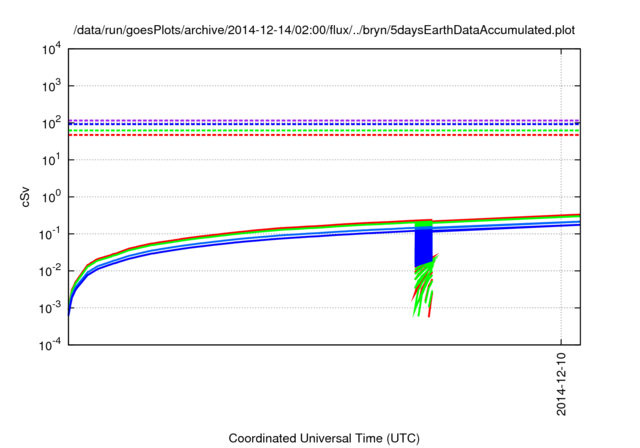The image size is (640, 448).
Task: Click the 10^4 y-axis tick label
Action: click(52, 49)
